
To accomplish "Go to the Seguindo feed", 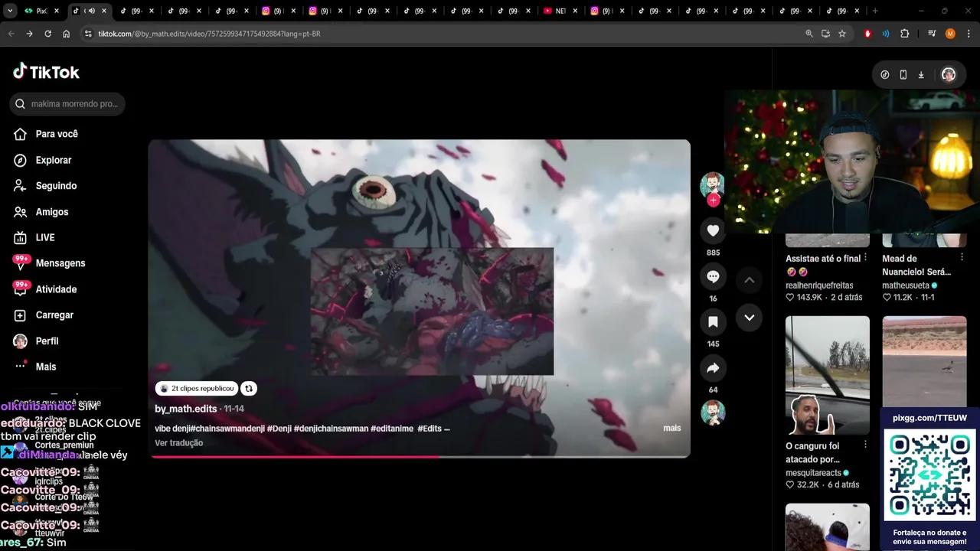I will tap(44, 186).
